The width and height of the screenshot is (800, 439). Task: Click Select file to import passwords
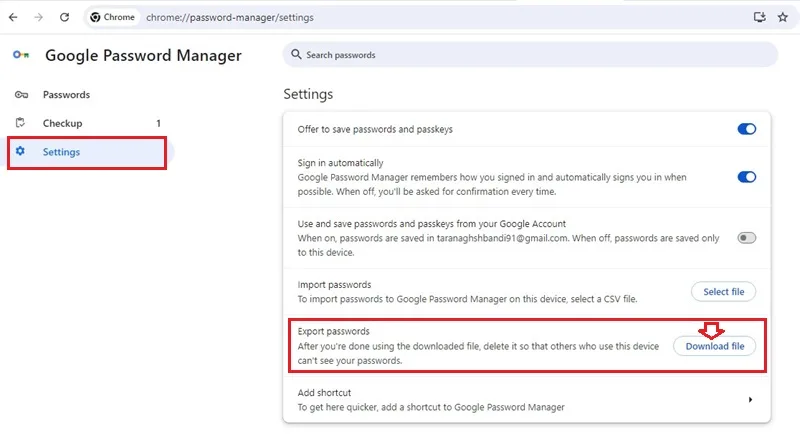[x=723, y=291]
